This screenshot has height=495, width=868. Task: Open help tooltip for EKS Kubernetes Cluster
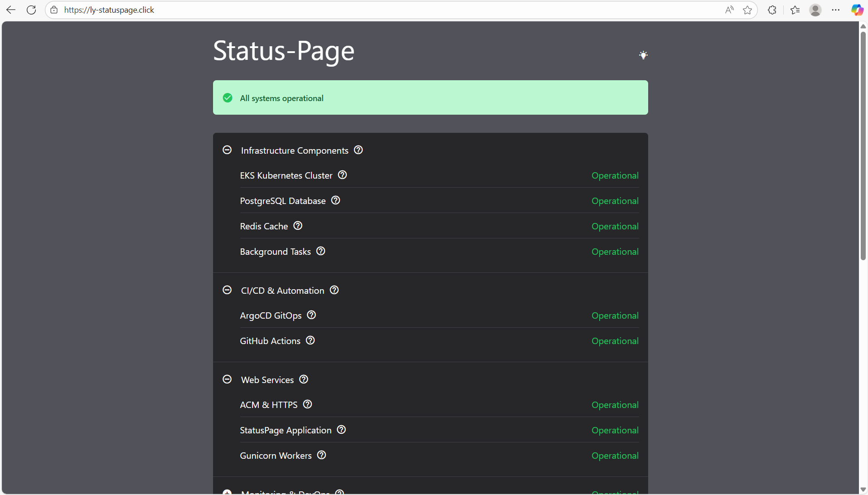pyautogui.click(x=342, y=175)
